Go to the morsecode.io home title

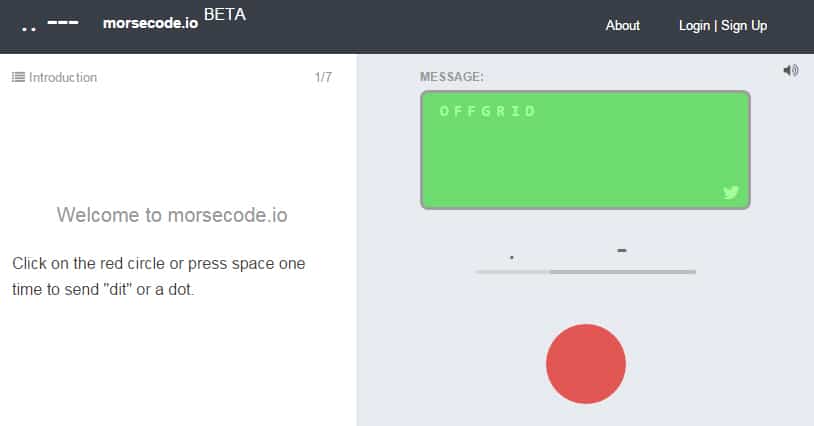[150, 23]
